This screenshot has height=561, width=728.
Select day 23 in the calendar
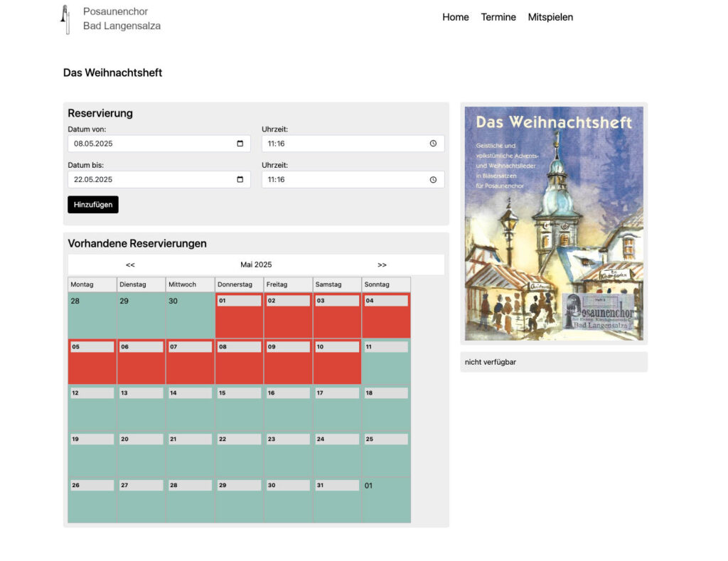click(x=288, y=454)
